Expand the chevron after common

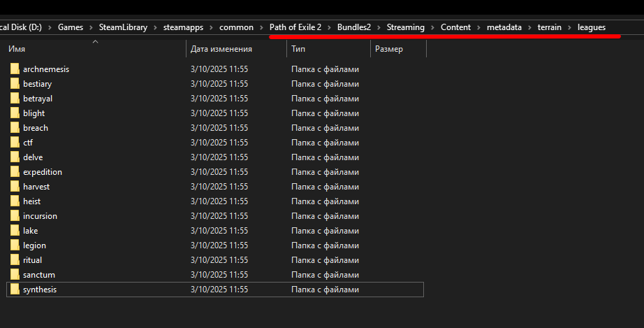click(262, 27)
